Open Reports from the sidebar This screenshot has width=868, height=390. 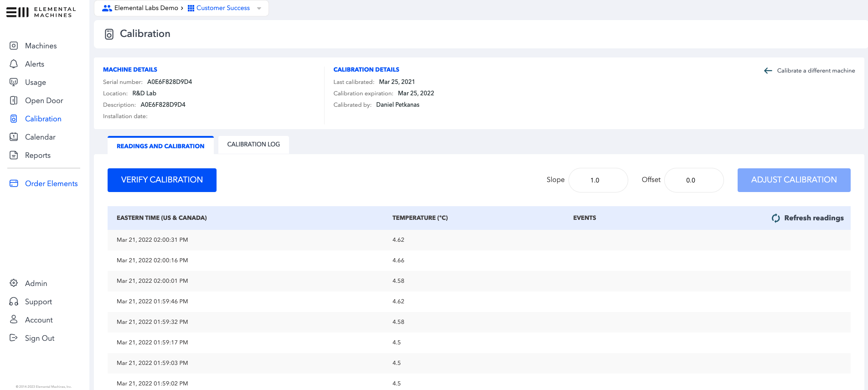38,155
